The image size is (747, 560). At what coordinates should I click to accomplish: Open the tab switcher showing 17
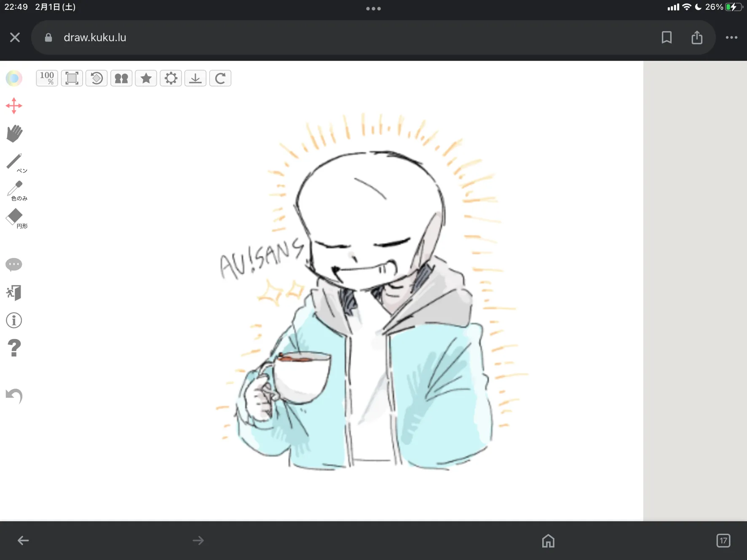723,540
